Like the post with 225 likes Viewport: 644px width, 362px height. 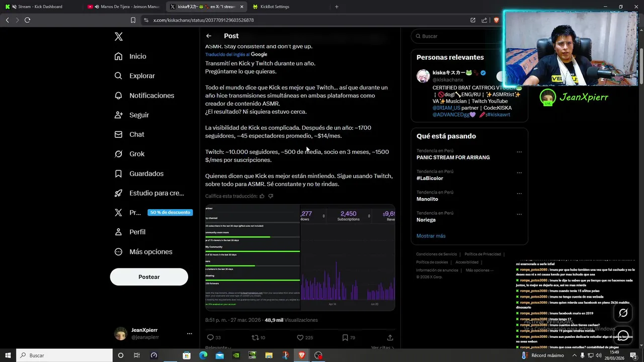click(x=304, y=337)
